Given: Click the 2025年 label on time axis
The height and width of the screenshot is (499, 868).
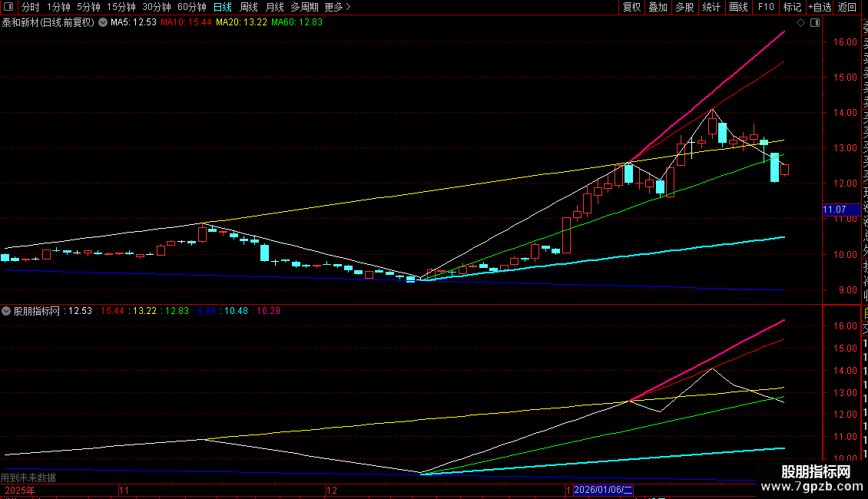Looking at the screenshot, I should [x=20, y=490].
